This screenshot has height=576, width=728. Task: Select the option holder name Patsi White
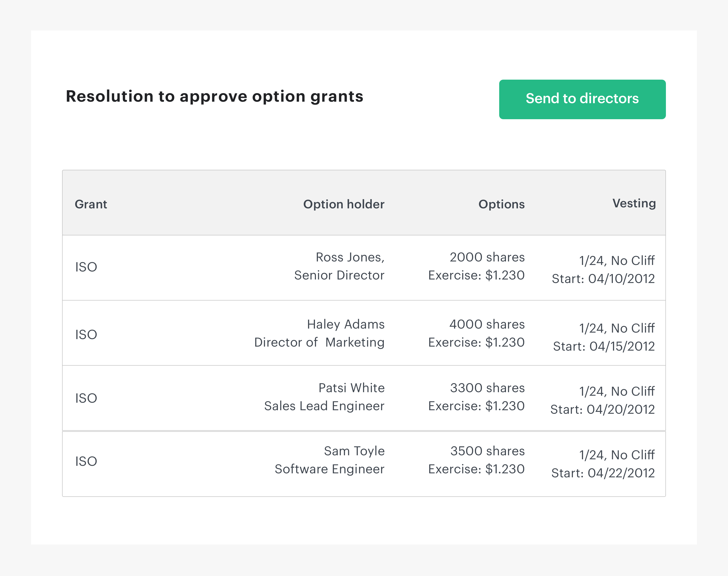[x=351, y=388]
